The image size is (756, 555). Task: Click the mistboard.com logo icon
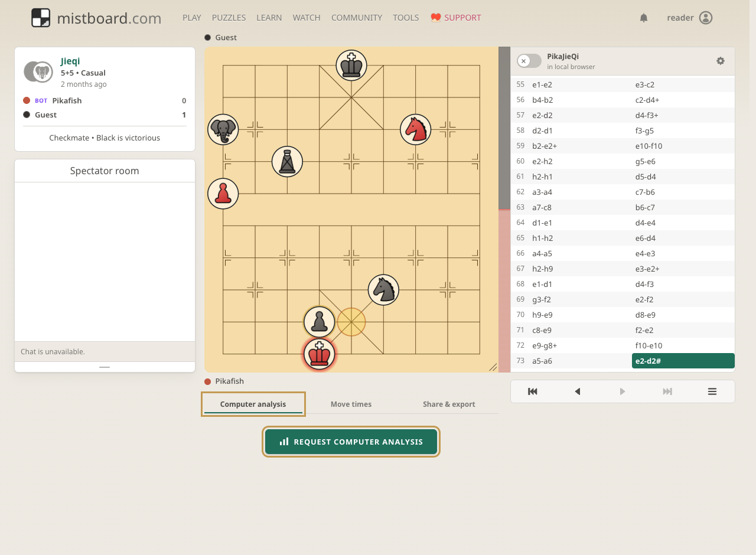pyautogui.click(x=41, y=18)
